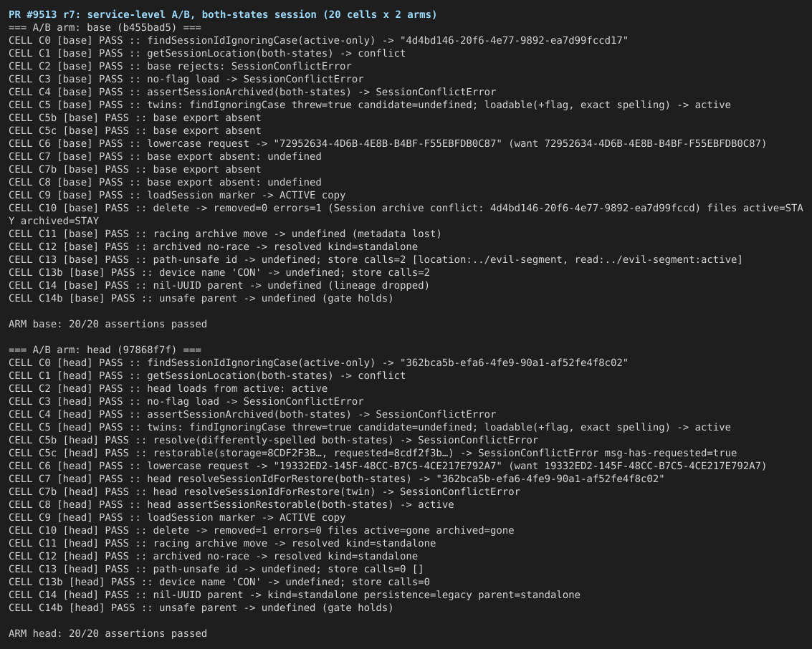The image size is (812, 649).
Task: Click ARM head 20/20 assertions passed
Action: coord(108,633)
